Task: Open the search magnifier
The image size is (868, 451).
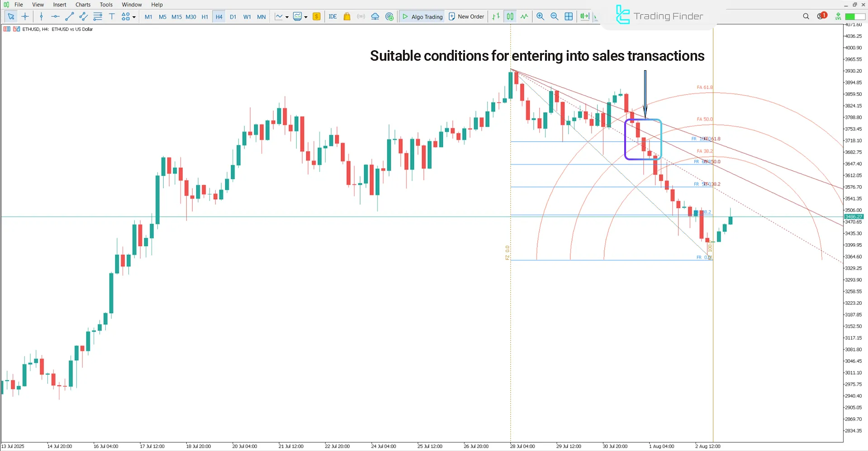Action: (806, 16)
